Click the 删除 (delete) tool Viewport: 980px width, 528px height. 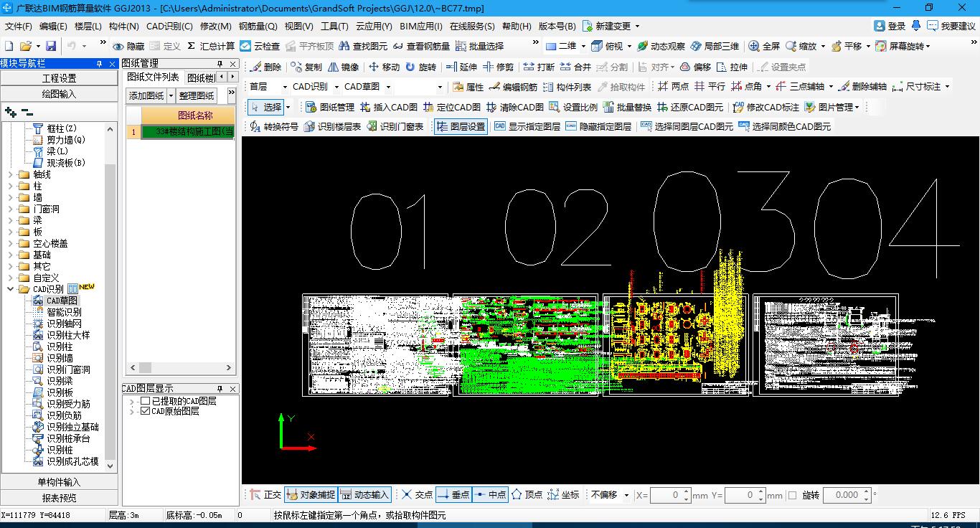point(265,67)
